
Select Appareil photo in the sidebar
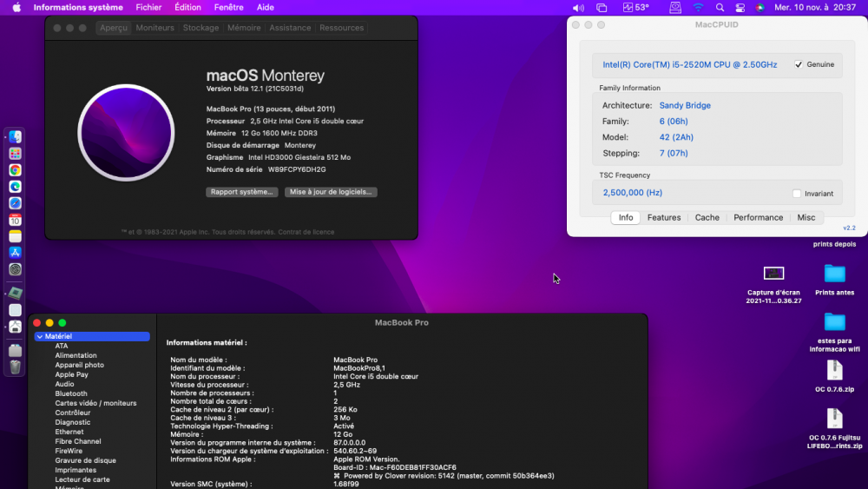click(79, 365)
